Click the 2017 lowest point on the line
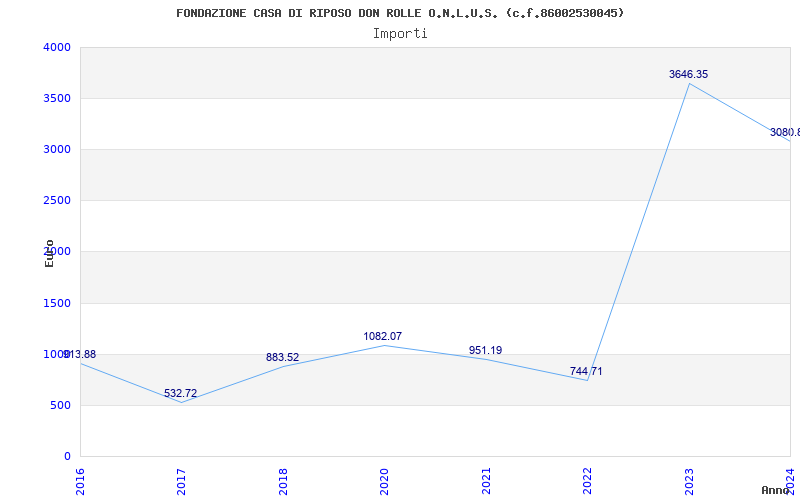 [x=182, y=403]
